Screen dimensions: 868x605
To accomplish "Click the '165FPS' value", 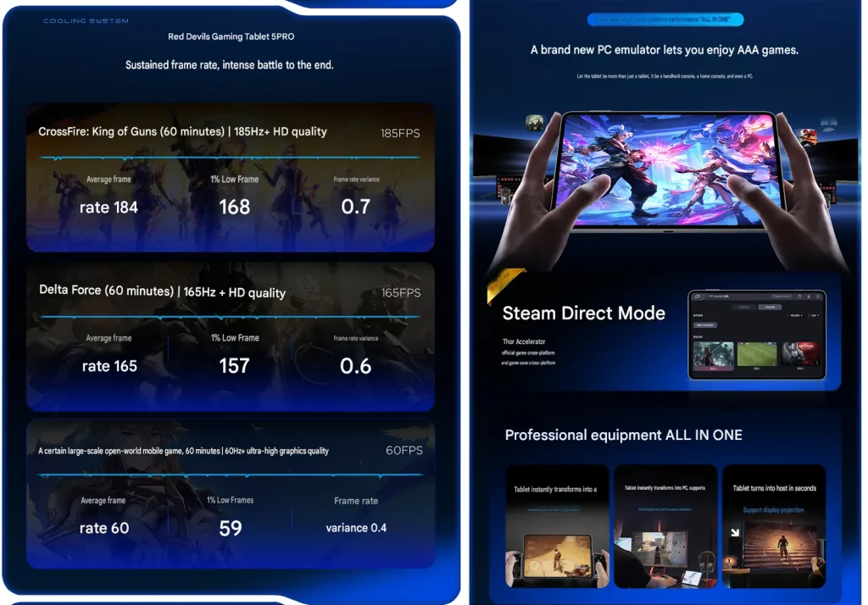I will [x=401, y=293].
